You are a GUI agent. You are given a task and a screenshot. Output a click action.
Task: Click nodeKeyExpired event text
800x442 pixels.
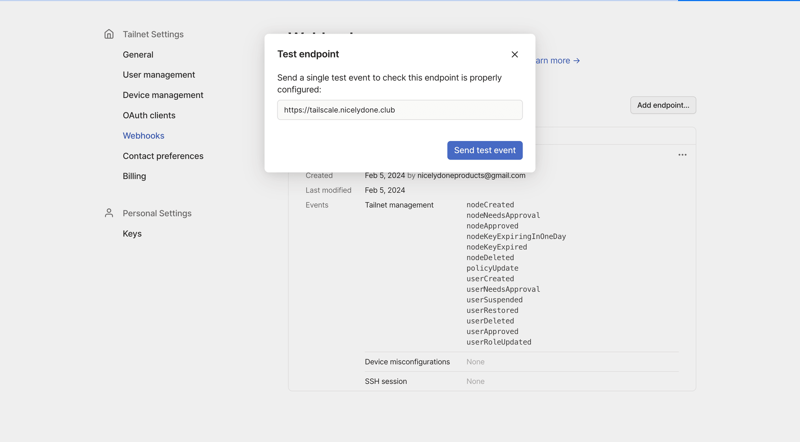(496, 247)
